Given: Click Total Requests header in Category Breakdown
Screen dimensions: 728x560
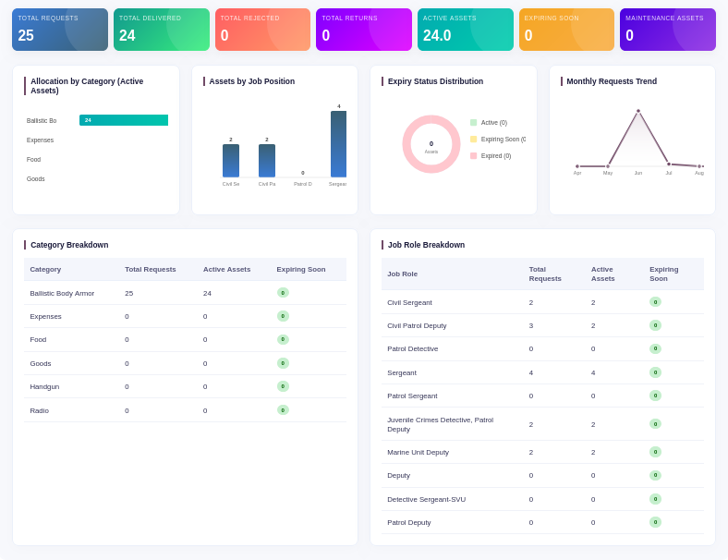Looking at the screenshot, I should 151,269.
